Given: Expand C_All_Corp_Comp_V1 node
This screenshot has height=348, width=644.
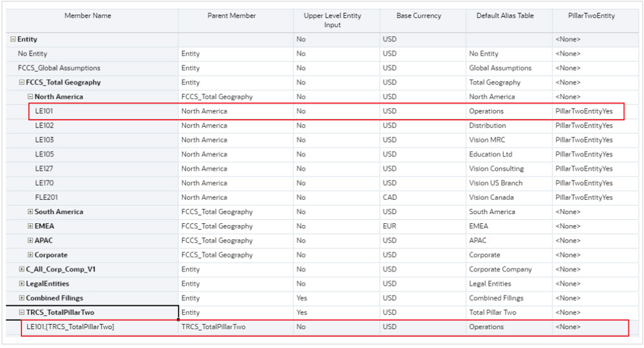Looking at the screenshot, I should pos(21,270).
